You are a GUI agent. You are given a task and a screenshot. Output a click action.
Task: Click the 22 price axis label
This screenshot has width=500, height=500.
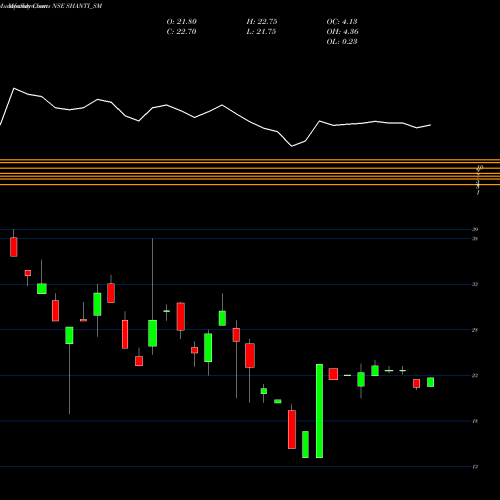[475, 376]
